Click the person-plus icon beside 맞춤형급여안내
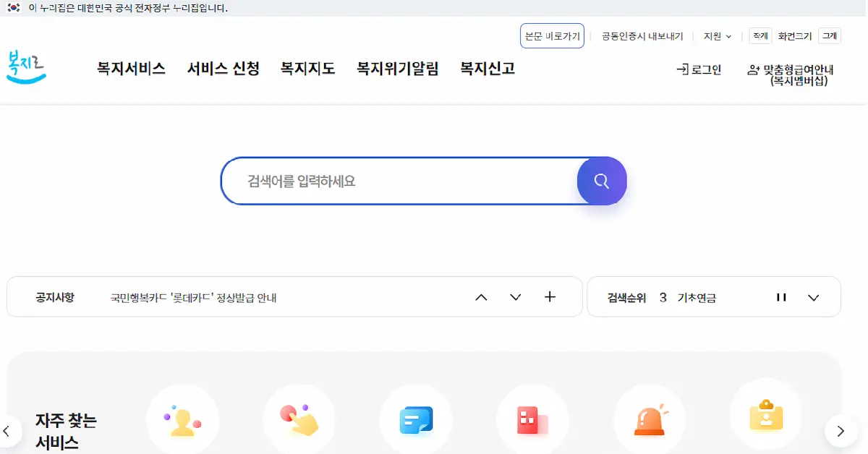Viewport: 868px width, 454px height. [754, 70]
